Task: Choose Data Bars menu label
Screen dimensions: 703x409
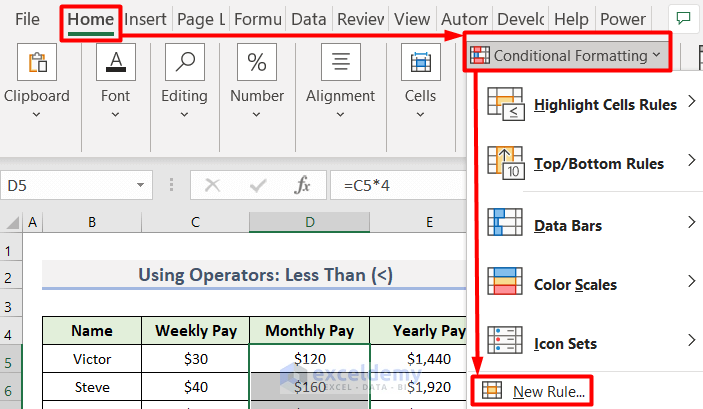Action: 568,226
